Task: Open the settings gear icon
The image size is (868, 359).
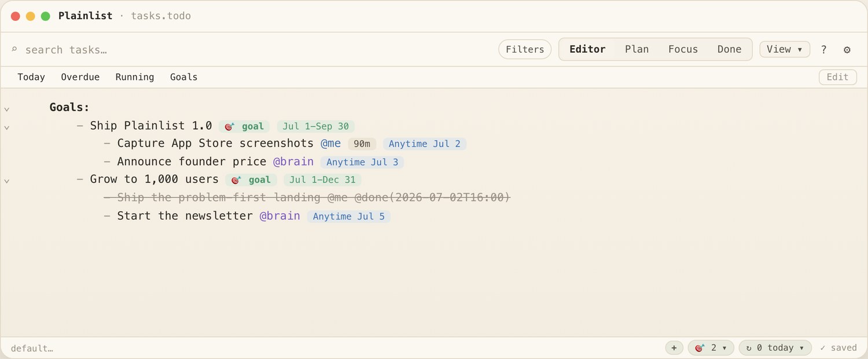Action: point(847,50)
